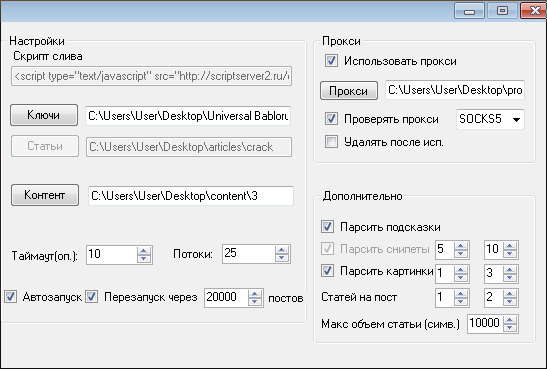Click the Ключи button
This screenshot has height=369, width=547.
point(44,115)
